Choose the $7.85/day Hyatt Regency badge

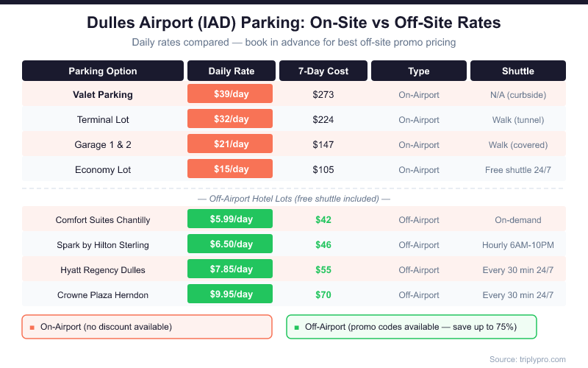tap(230, 269)
